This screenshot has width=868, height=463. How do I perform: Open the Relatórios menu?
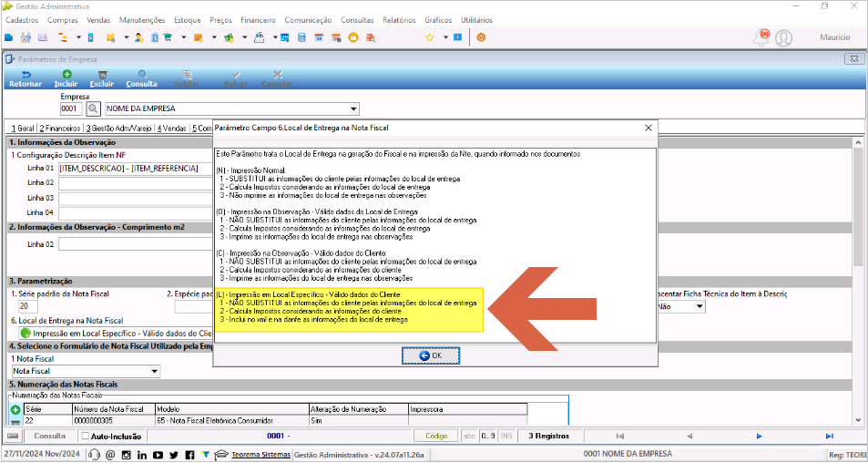click(x=399, y=20)
